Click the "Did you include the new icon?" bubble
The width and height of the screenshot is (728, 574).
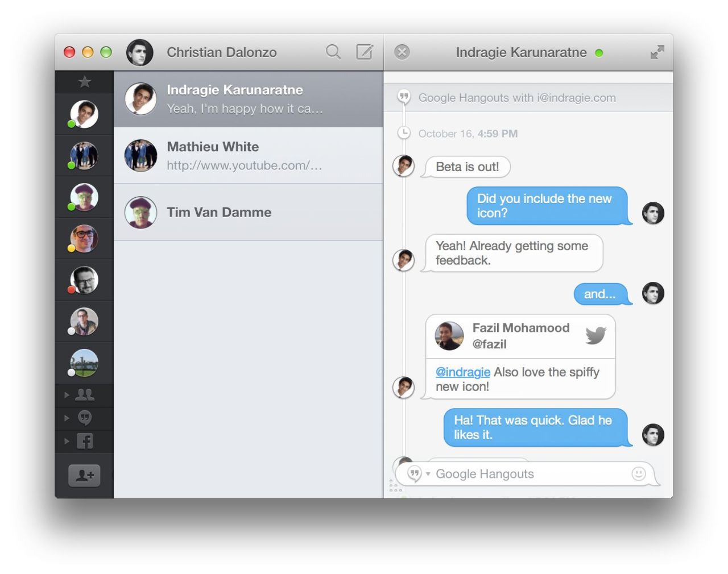pyautogui.click(x=549, y=206)
